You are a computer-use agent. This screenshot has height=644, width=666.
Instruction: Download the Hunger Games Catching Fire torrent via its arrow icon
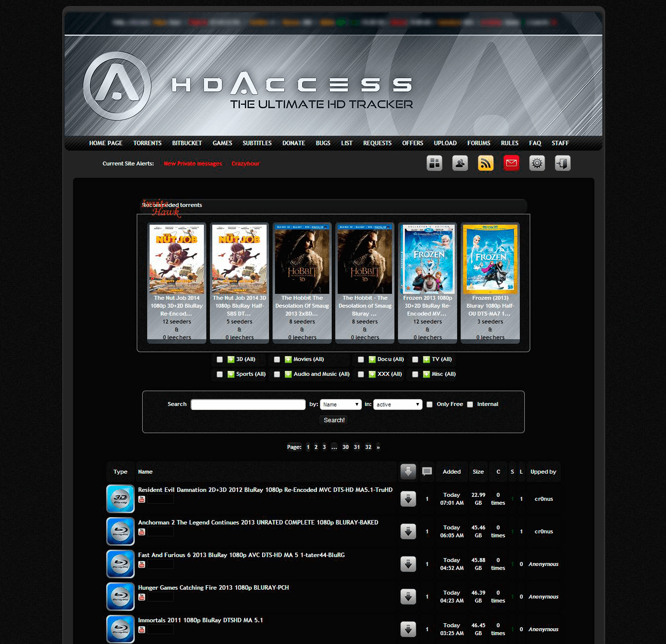pos(408,597)
